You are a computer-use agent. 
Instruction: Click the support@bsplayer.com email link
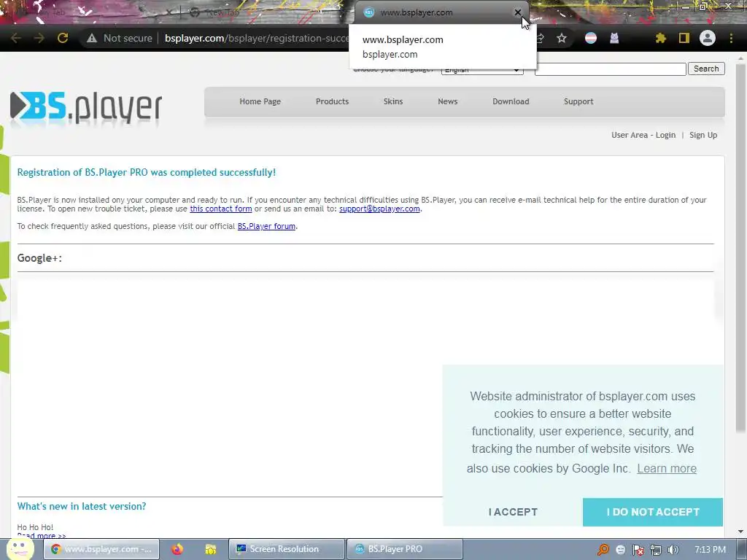pyautogui.click(x=379, y=209)
